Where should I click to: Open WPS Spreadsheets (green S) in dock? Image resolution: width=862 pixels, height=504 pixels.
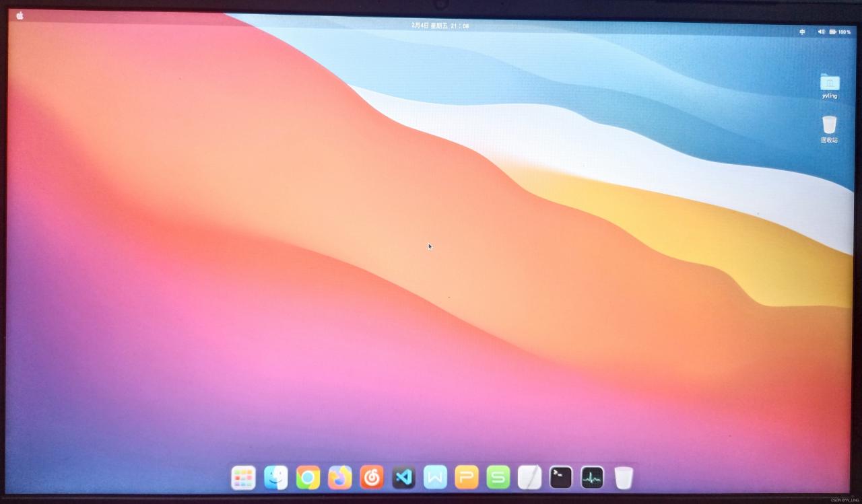point(498,478)
